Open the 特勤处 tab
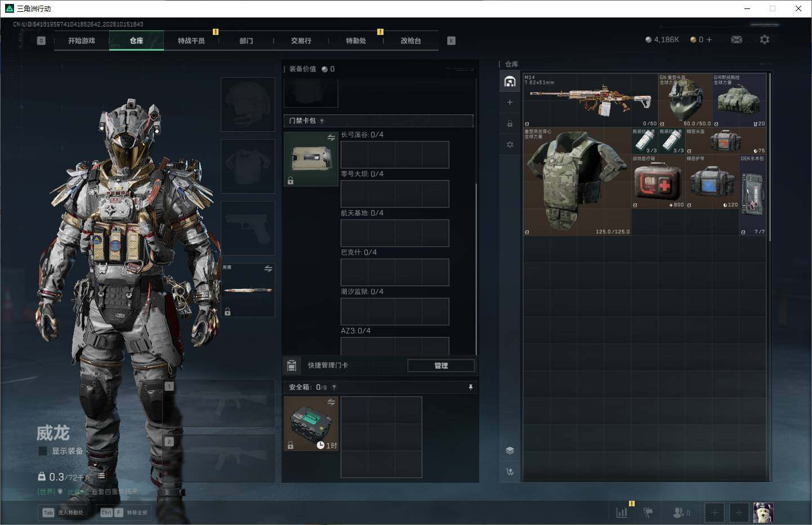This screenshot has width=812, height=525. click(356, 41)
